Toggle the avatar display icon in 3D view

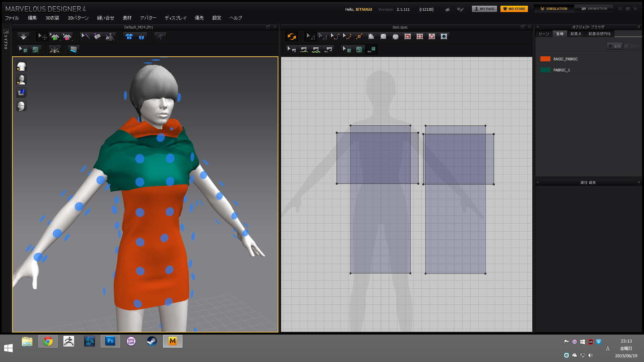click(x=21, y=79)
